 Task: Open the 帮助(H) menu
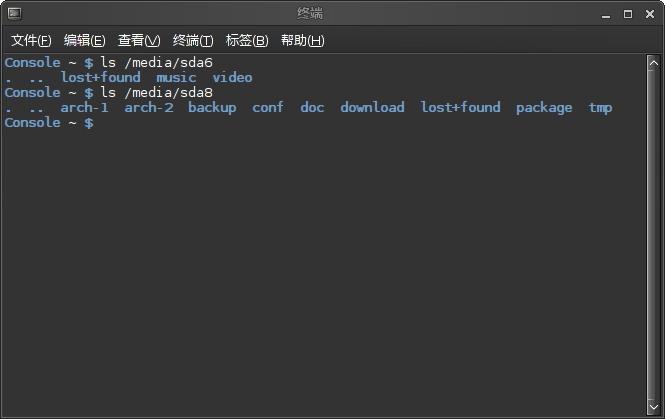(x=302, y=40)
